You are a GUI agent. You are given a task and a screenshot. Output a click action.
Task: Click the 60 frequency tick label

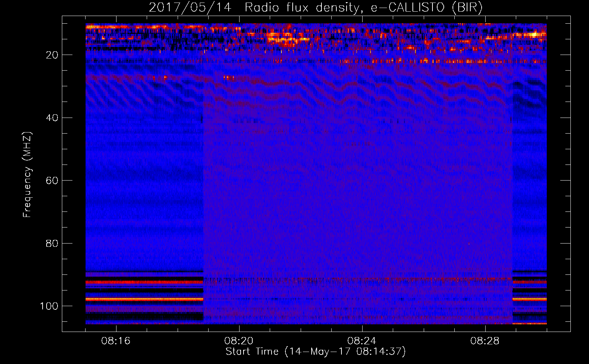tap(52, 181)
